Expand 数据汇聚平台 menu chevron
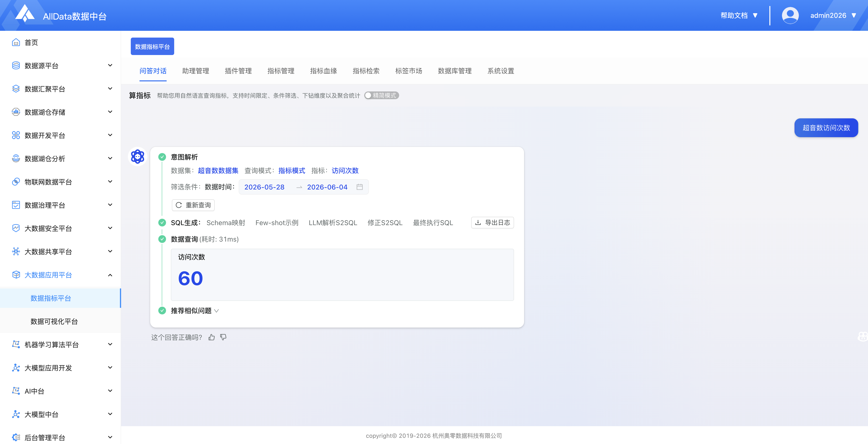Viewport: 868px width, 444px height. point(110,89)
